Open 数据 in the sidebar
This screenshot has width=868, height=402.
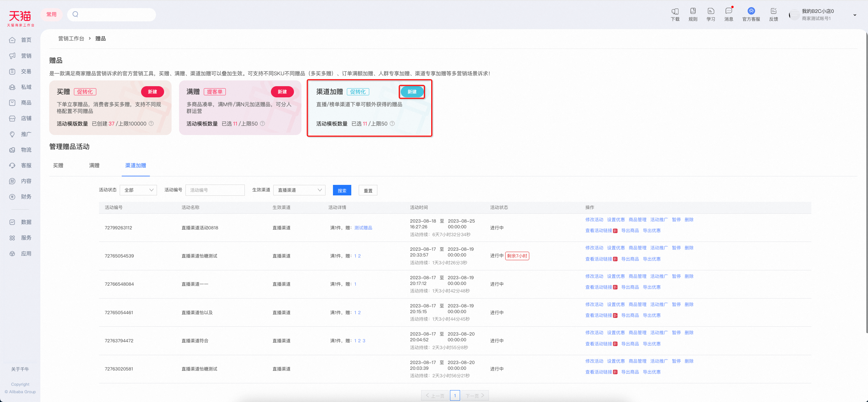coord(20,222)
